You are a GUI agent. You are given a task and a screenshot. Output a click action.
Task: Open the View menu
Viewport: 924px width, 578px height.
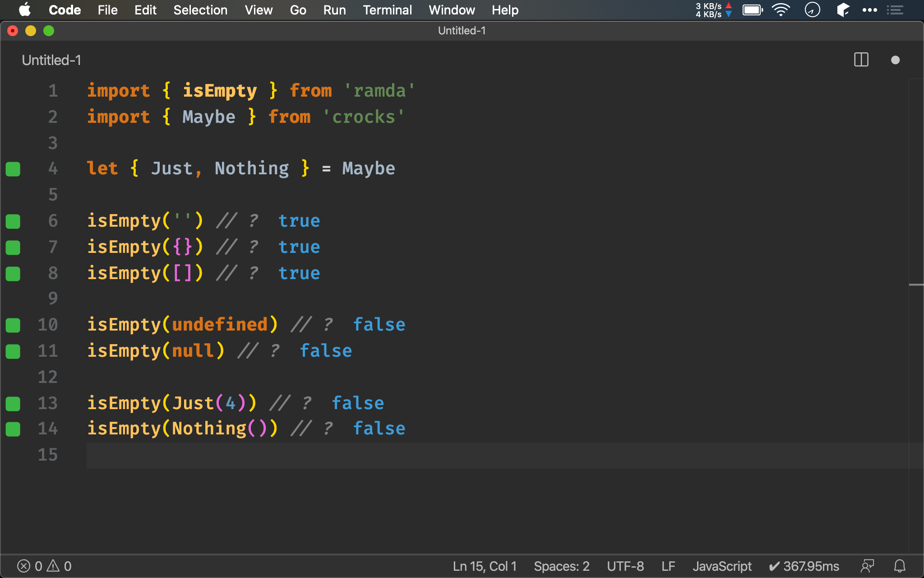click(x=259, y=10)
